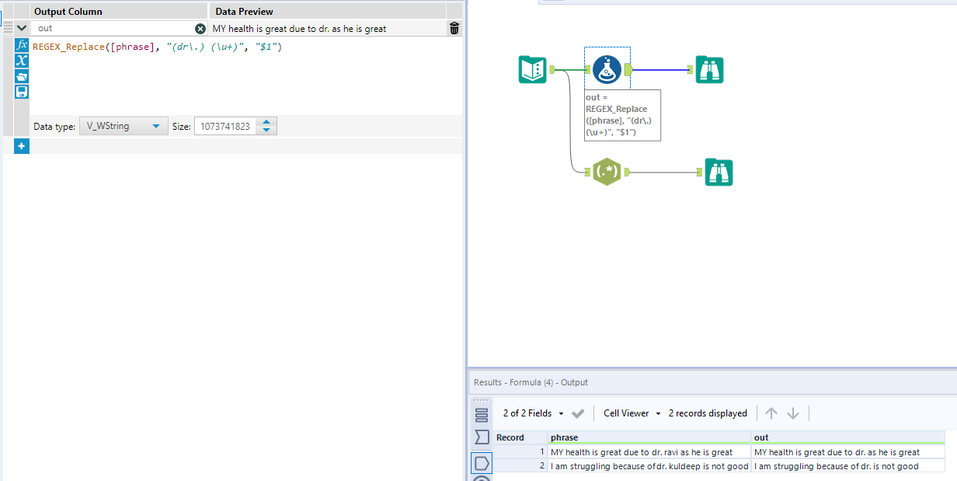Click the bottom Browse input anchor
Image resolution: width=957 pixels, height=481 pixels.
pyautogui.click(x=700, y=172)
